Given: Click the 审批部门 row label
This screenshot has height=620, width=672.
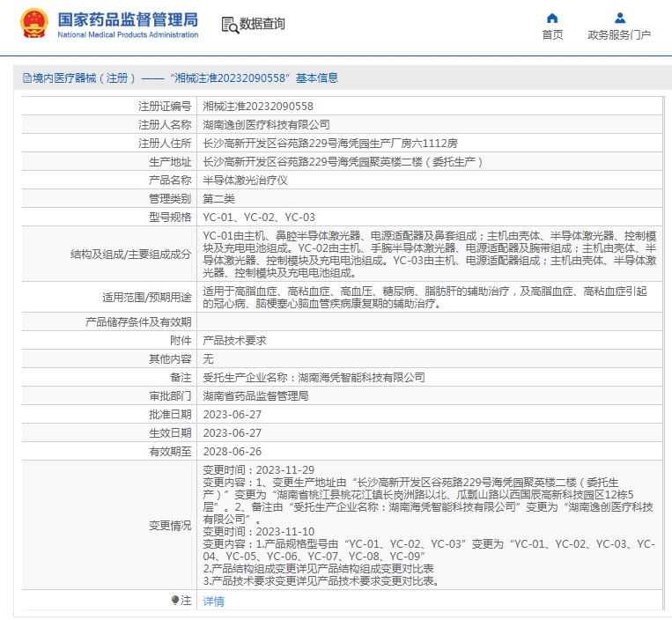Looking at the screenshot, I should 170,396.
